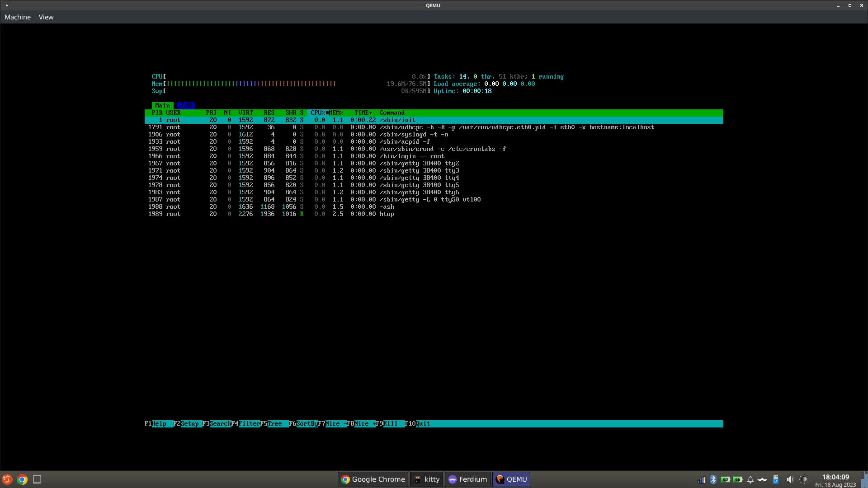Sort by the MEM% column header

coord(336,113)
